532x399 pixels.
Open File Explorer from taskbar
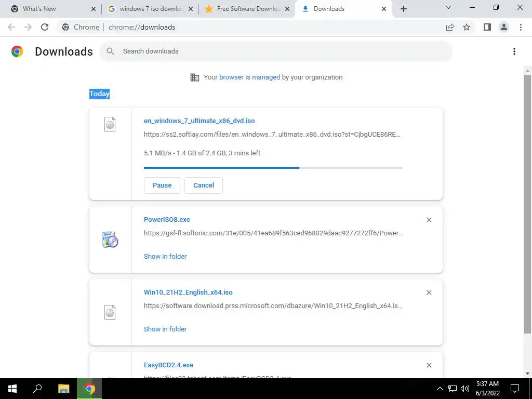point(63,389)
